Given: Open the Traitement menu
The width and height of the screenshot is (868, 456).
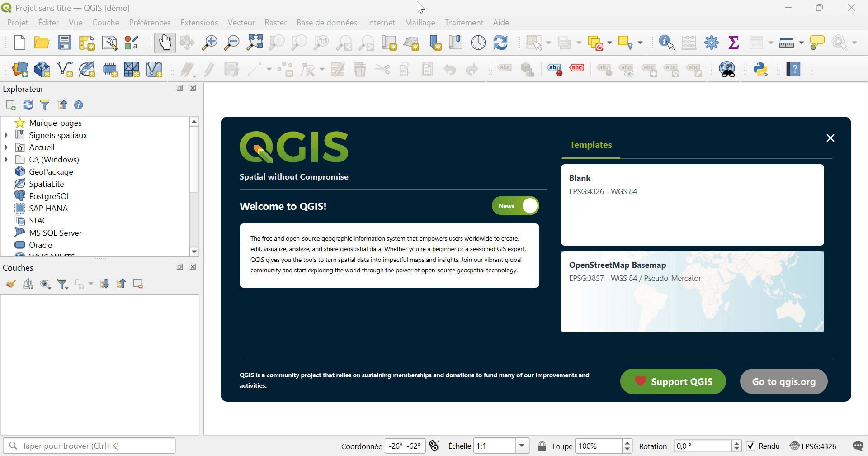Looking at the screenshot, I should (x=464, y=23).
